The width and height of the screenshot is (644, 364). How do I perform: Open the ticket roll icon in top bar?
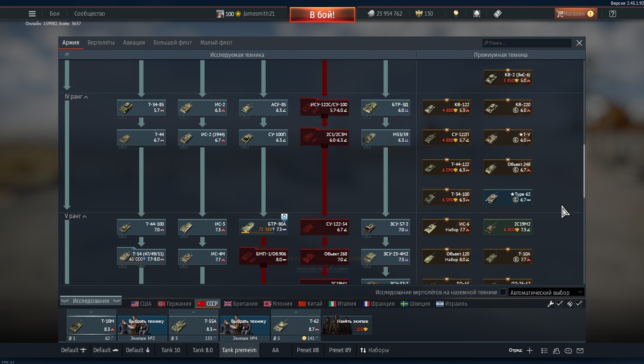(x=498, y=14)
